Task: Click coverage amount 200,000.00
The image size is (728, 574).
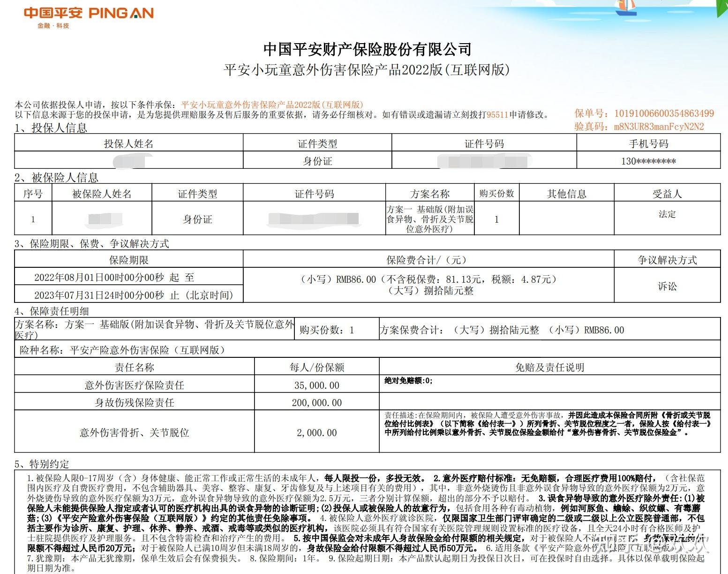Action: click(317, 402)
